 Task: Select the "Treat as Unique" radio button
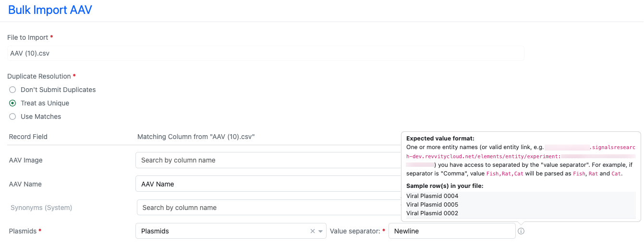[13, 103]
